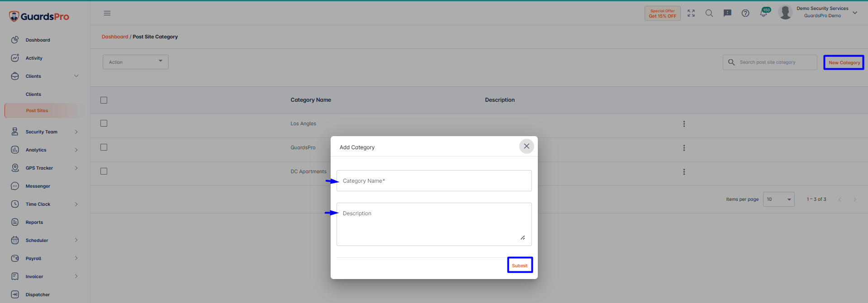
Task: Open the items per page dropdown
Action: (x=778, y=199)
